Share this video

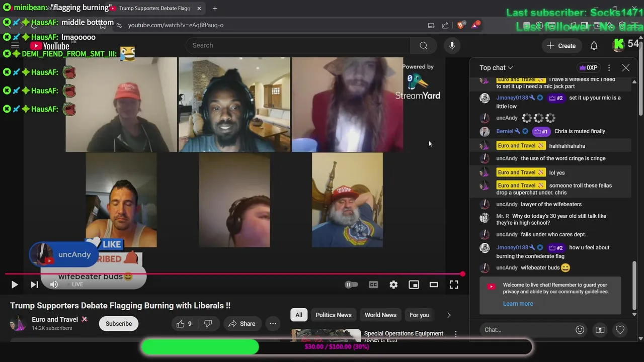click(x=242, y=324)
